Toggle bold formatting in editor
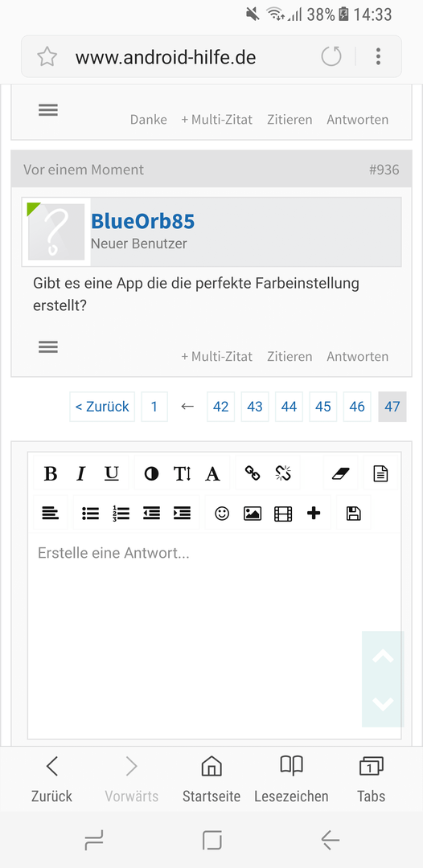 (x=51, y=473)
